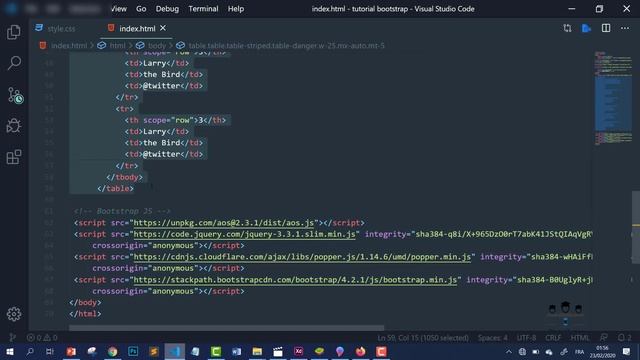
Task: Click the FRA input language indicator
Action: pyautogui.click(x=579, y=351)
